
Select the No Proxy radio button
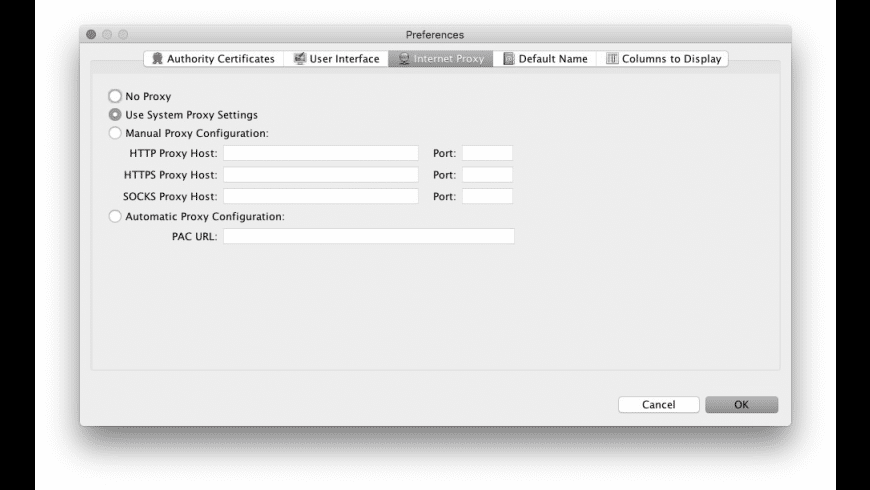[x=115, y=96]
